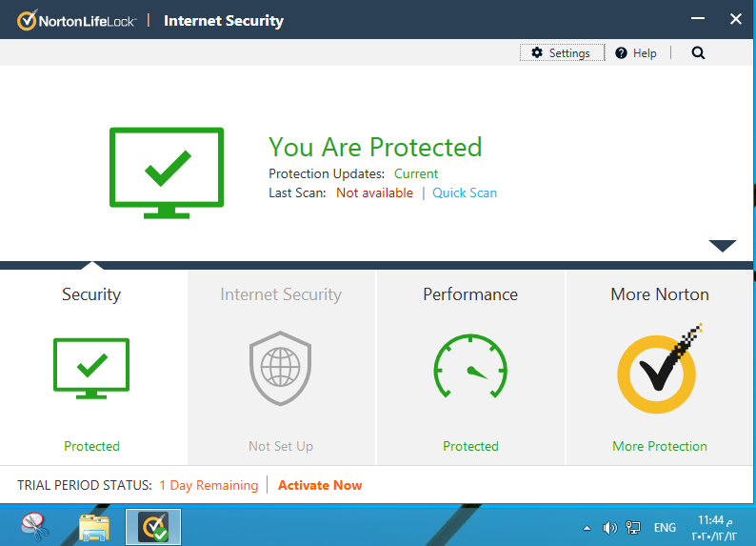Click the volume speaker tray icon

(x=609, y=528)
